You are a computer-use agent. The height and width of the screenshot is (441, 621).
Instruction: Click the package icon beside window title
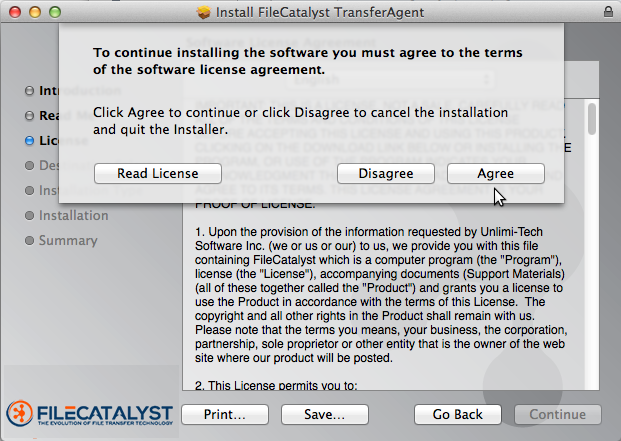(205, 11)
